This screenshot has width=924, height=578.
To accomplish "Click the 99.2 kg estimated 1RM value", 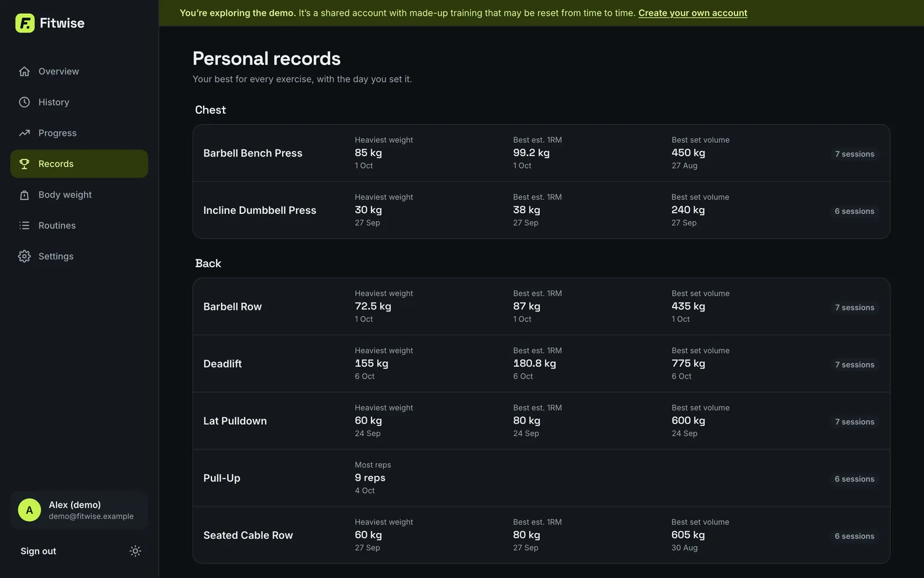I will 531,153.
